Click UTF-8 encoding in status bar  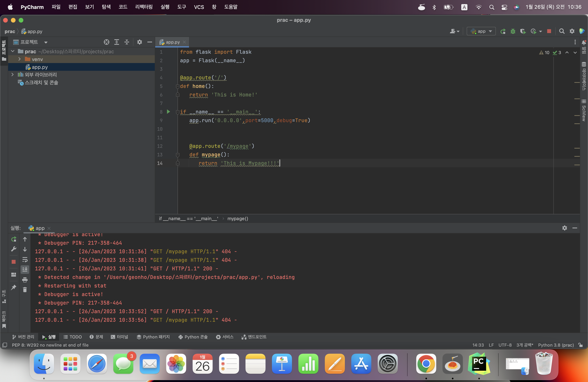[x=505, y=345]
